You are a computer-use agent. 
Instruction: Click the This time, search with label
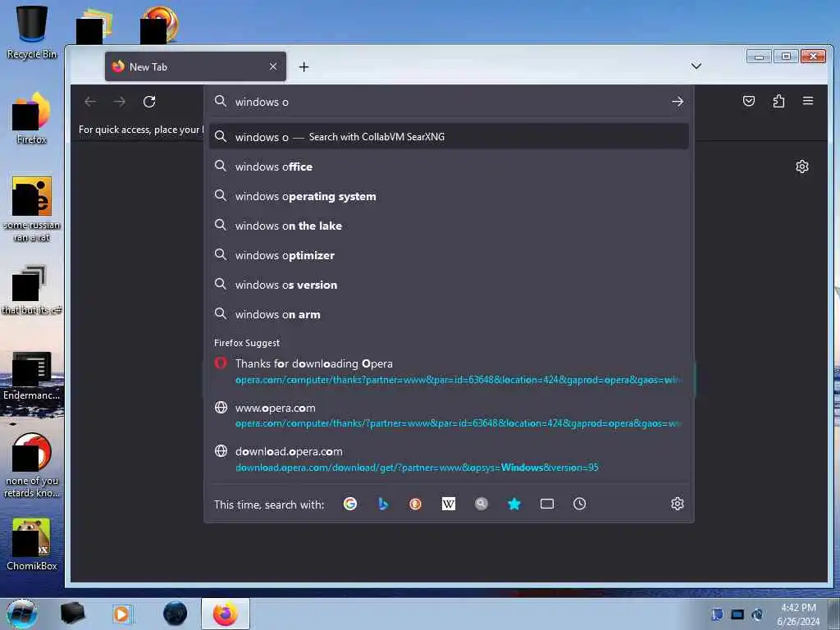coord(269,504)
